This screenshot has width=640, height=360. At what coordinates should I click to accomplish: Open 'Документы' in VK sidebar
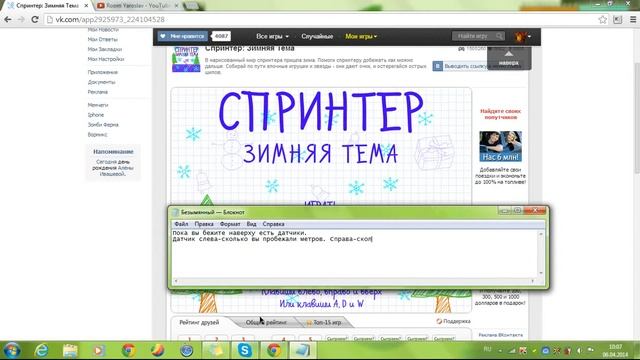pyautogui.click(x=101, y=82)
